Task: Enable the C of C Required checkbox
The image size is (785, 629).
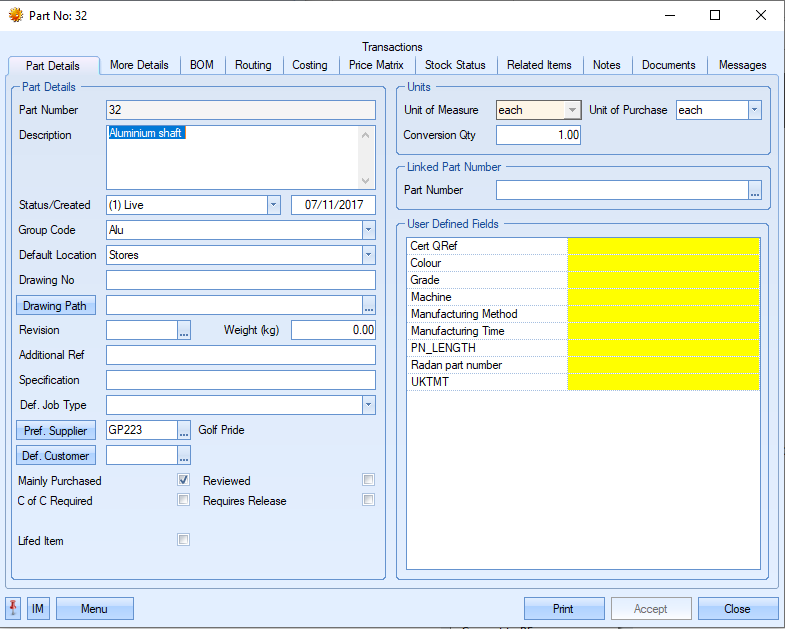Action: (183, 500)
